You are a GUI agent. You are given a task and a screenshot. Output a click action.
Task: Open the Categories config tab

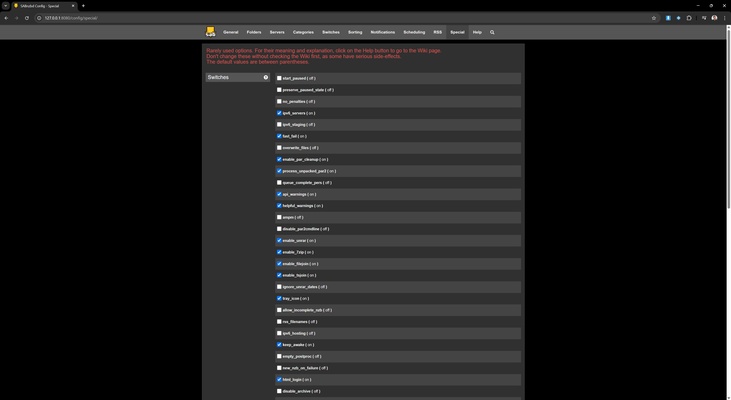click(303, 32)
